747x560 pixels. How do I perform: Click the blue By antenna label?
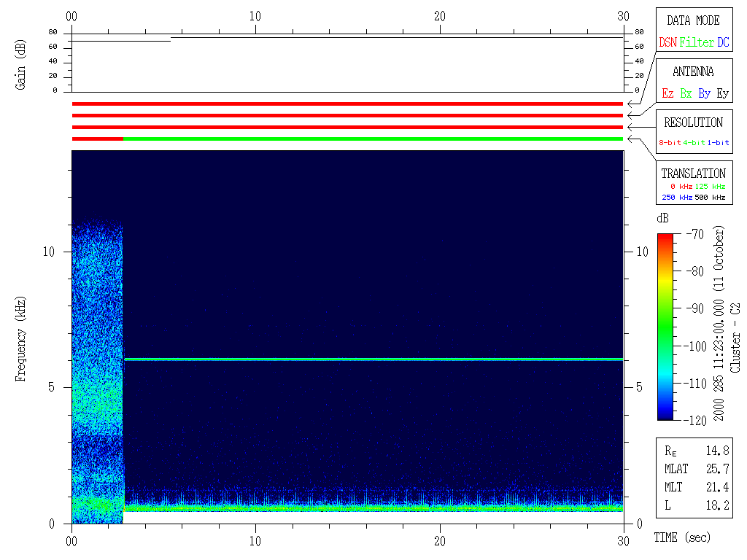click(704, 94)
